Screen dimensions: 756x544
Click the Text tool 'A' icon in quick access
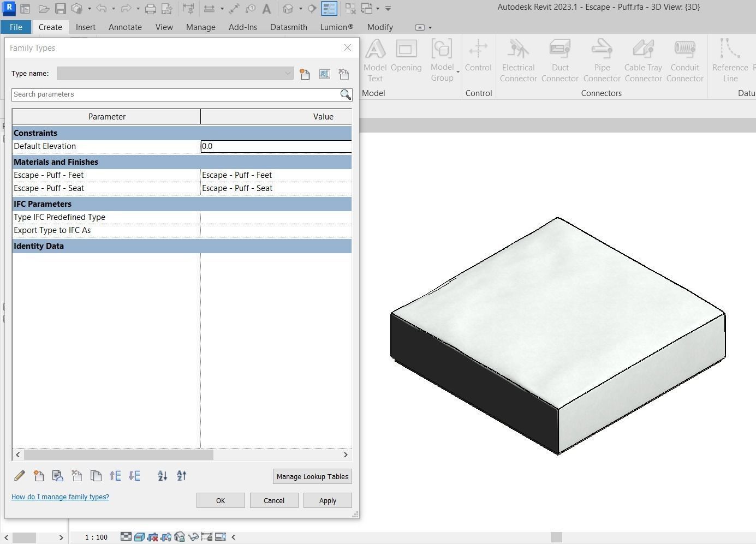[266, 9]
